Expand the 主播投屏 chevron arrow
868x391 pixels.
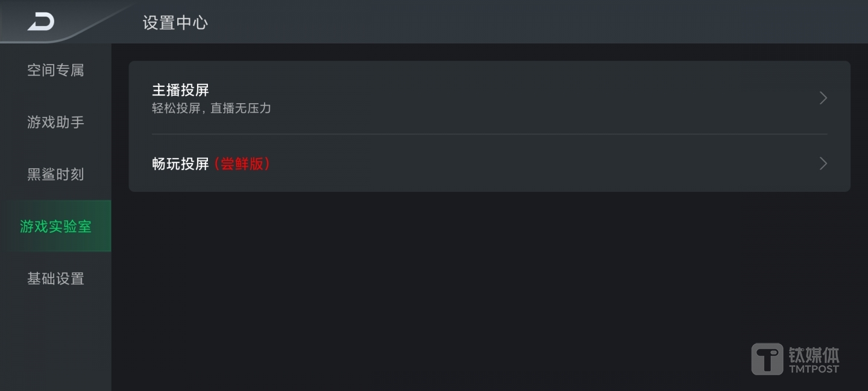coord(823,98)
